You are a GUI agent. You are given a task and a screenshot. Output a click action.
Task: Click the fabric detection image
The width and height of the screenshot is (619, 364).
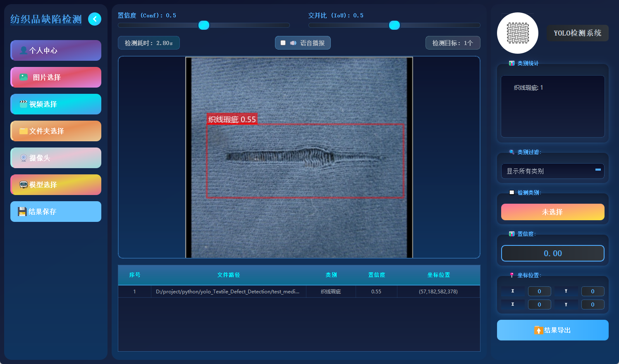tap(299, 157)
